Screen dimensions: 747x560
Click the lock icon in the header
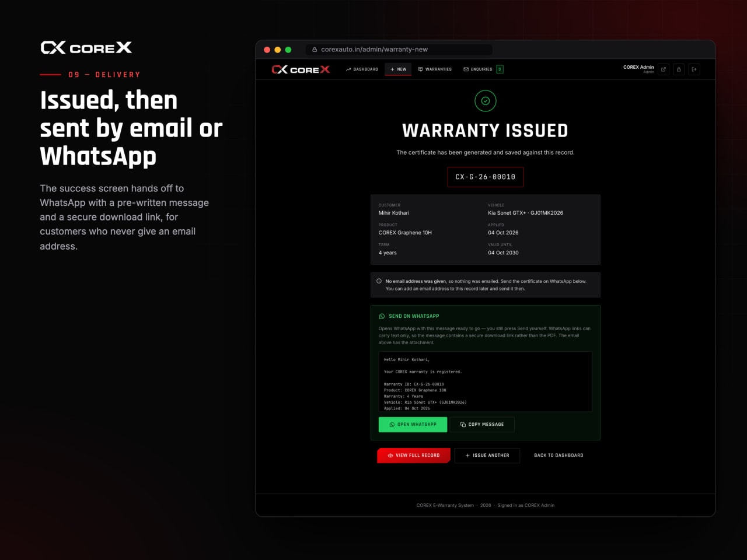[679, 69]
